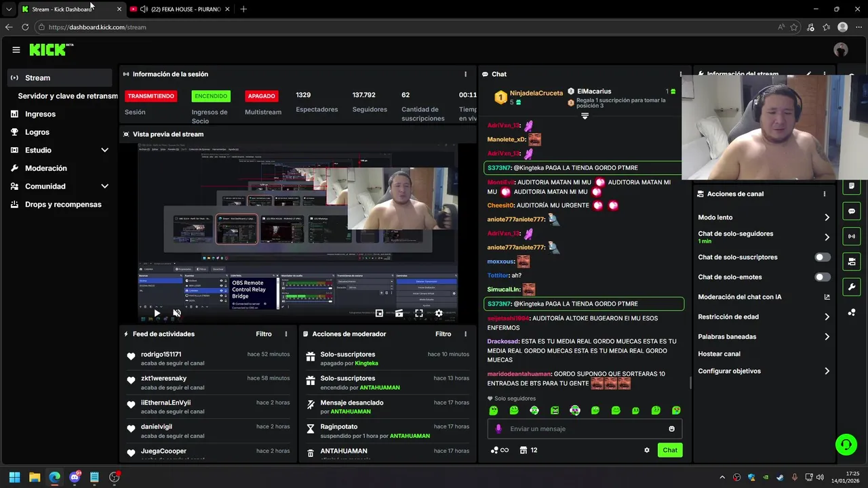Open Chat de solo-seguidores settings

(x=764, y=237)
